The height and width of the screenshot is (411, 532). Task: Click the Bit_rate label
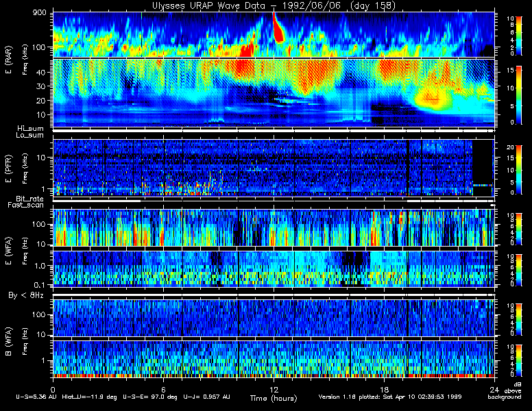click(x=29, y=199)
